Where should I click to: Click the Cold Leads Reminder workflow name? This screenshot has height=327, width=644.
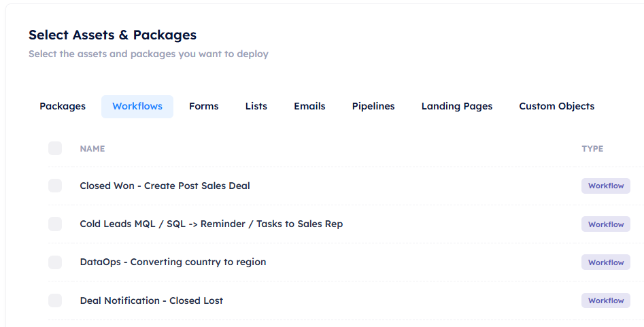pos(211,224)
